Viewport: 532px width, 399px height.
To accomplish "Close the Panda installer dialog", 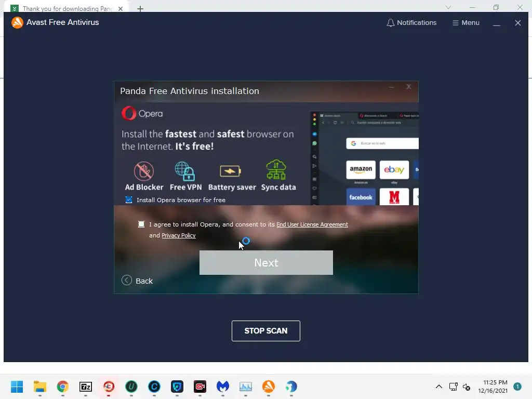I will tap(408, 87).
